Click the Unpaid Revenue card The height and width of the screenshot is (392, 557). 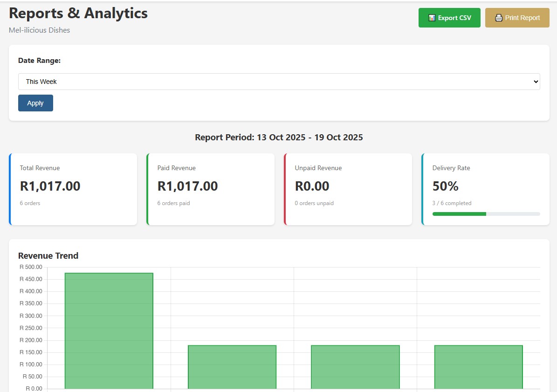tap(348, 189)
